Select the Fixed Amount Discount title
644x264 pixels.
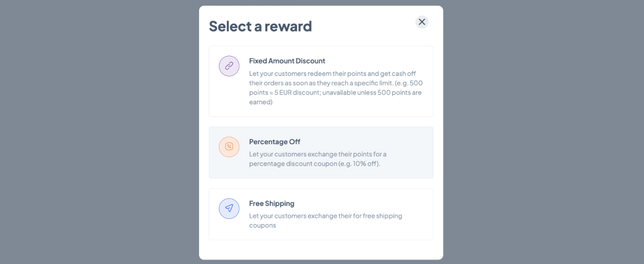pyautogui.click(x=287, y=61)
